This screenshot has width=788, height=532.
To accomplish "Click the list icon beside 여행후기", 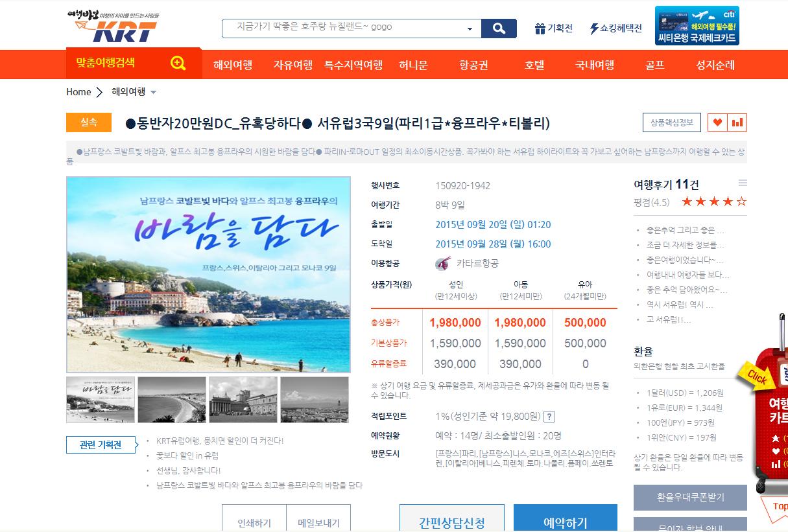I will [x=743, y=183].
